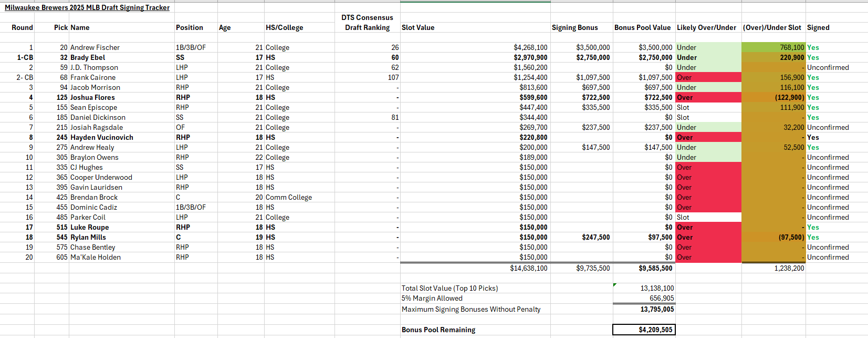The width and height of the screenshot is (868, 338).
Task: Select the Slot Value column header
Action: click(418, 28)
